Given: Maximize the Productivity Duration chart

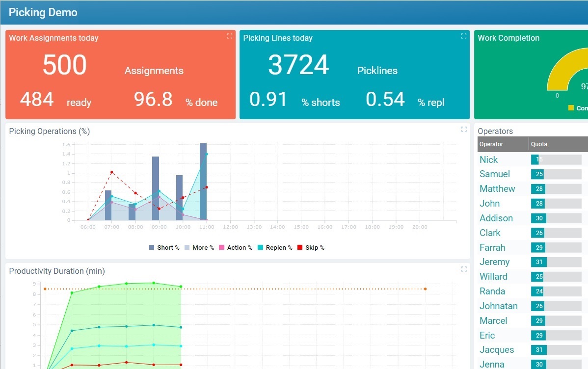Looking at the screenshot, I should pos(463,269).
